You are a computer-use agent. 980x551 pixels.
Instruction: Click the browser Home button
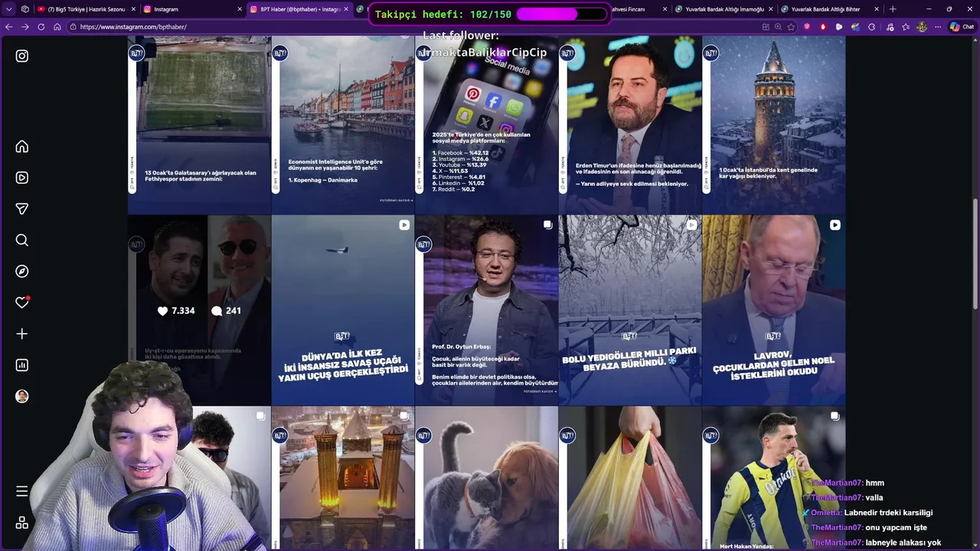[x=57, y=27]
